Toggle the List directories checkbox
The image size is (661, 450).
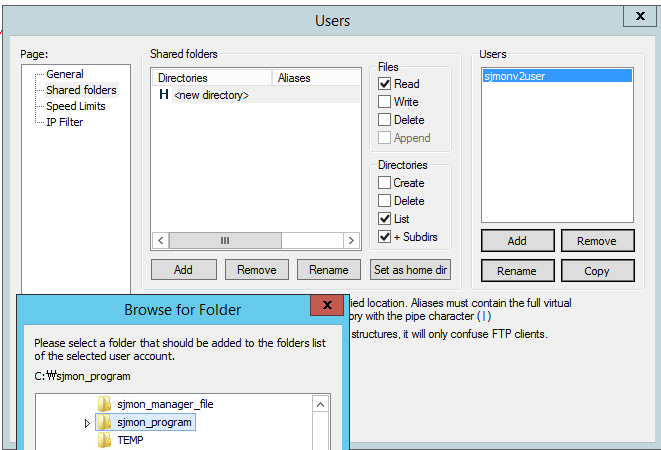click(x=385, y=219)
